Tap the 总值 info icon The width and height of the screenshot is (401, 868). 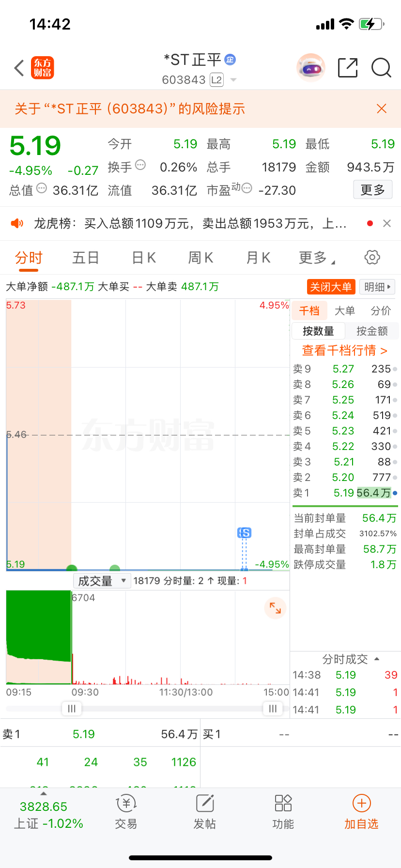tap(42, 188)
